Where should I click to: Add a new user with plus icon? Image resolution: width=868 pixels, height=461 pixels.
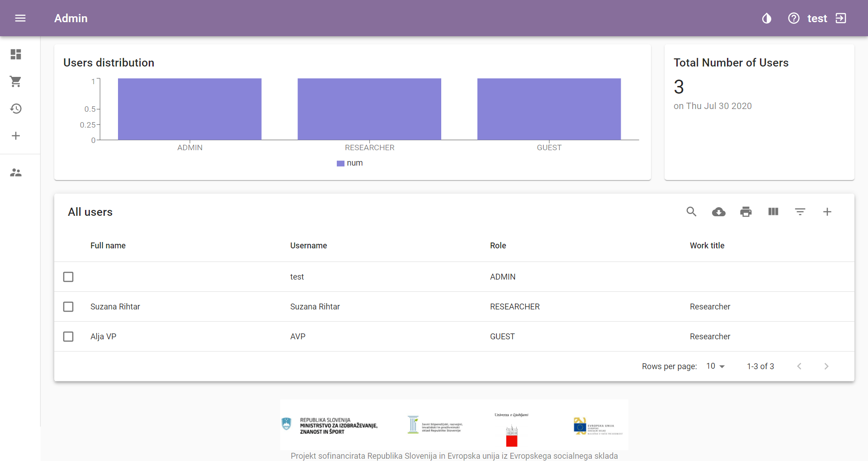pos(827,212)
